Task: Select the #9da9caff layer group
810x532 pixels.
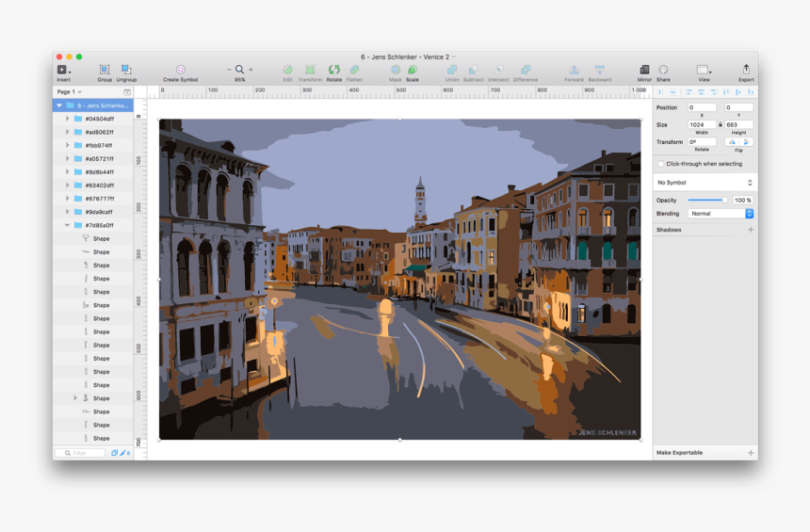Action: pyautogui.click(x=93, y=212)
